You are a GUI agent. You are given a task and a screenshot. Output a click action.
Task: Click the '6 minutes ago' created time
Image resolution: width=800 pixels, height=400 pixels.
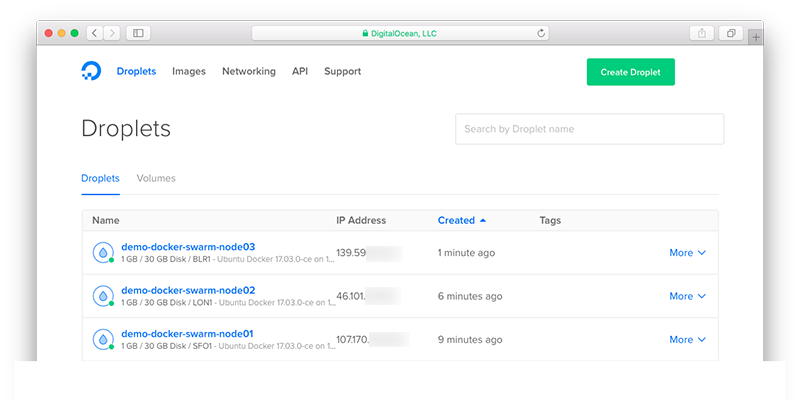pyautogui.click(x=470, y=296)
